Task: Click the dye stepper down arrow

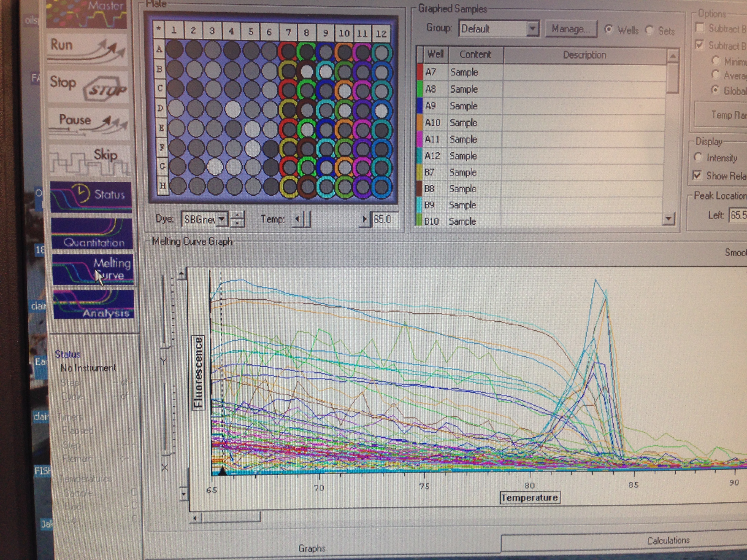Action: 238,223
